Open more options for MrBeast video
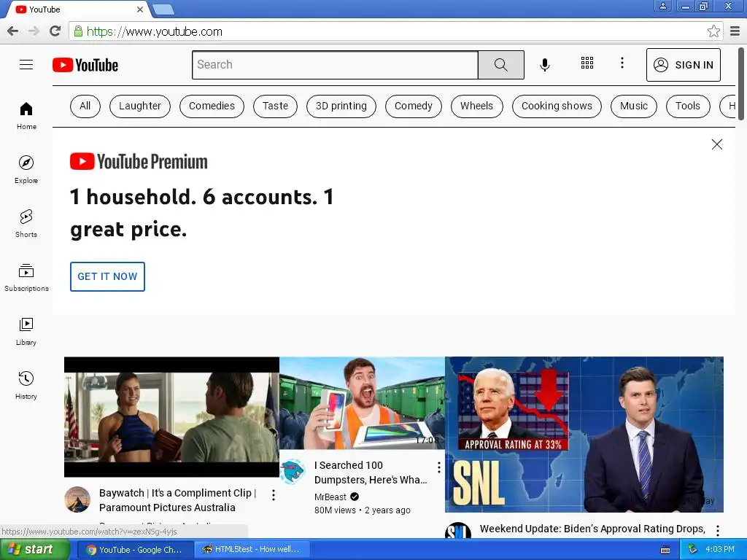Viewport: 747px width, 560px height. (438, 467)
